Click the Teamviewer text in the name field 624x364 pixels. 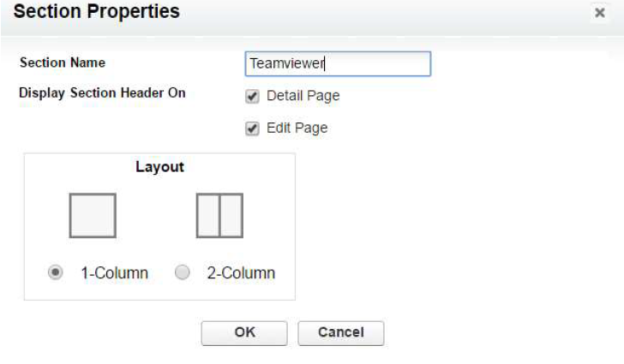[x=287, y=63]
